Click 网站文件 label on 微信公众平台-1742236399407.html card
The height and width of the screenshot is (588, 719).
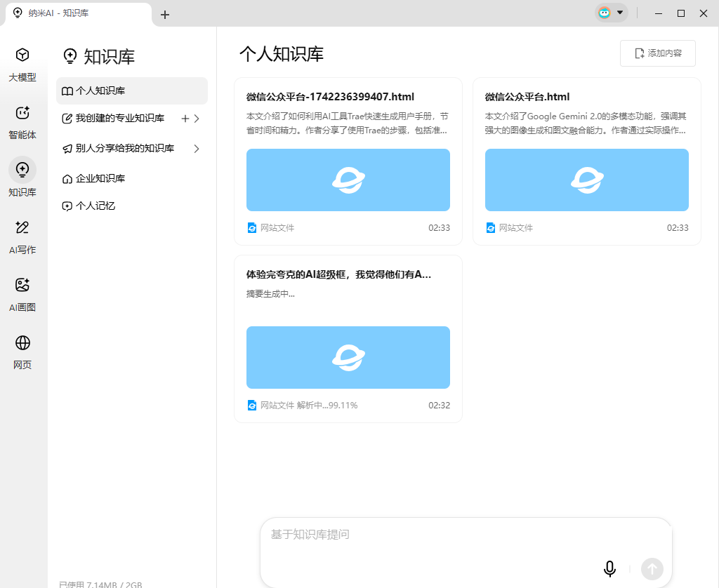277,228
